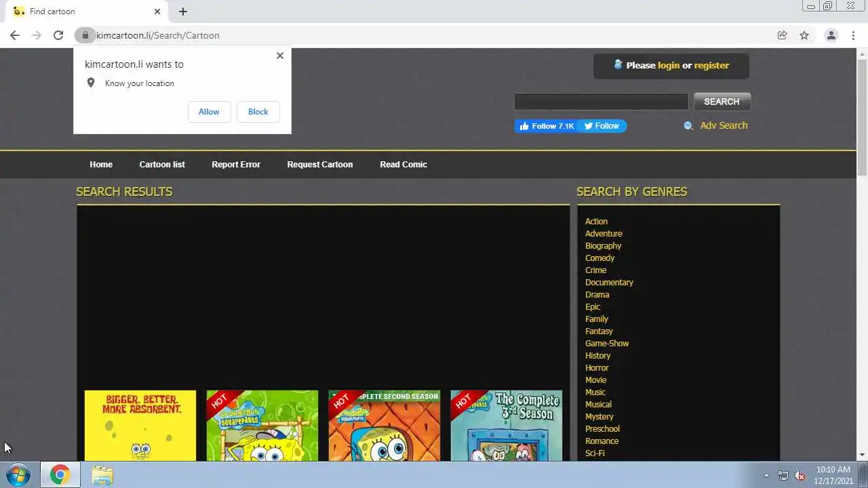
Task: Open the Read Comic menu item
Action: coord(403,165)
